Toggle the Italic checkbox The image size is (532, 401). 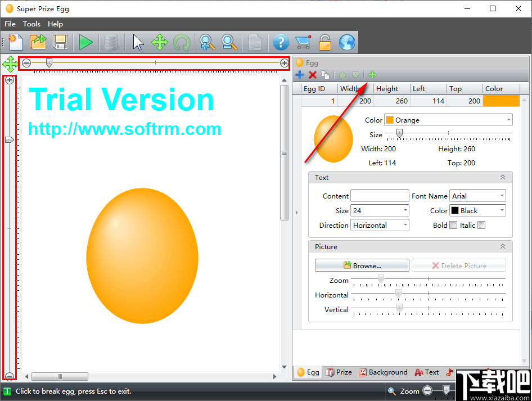click(x=481, y=226)
